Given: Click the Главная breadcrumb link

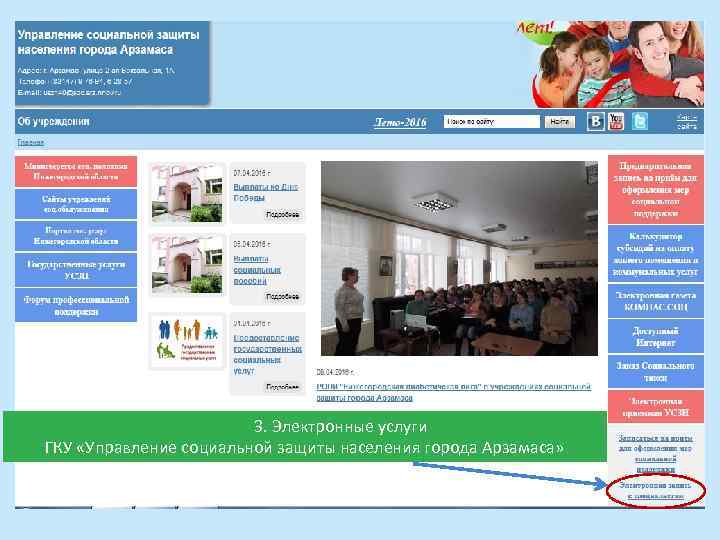Looking at the screenshot, I should click(x=31, y=142).
